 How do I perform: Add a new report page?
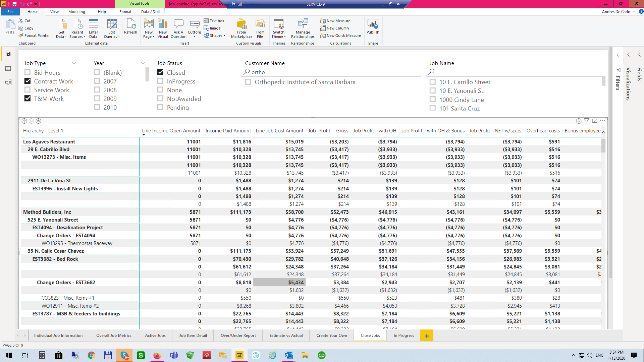point(427,336)
